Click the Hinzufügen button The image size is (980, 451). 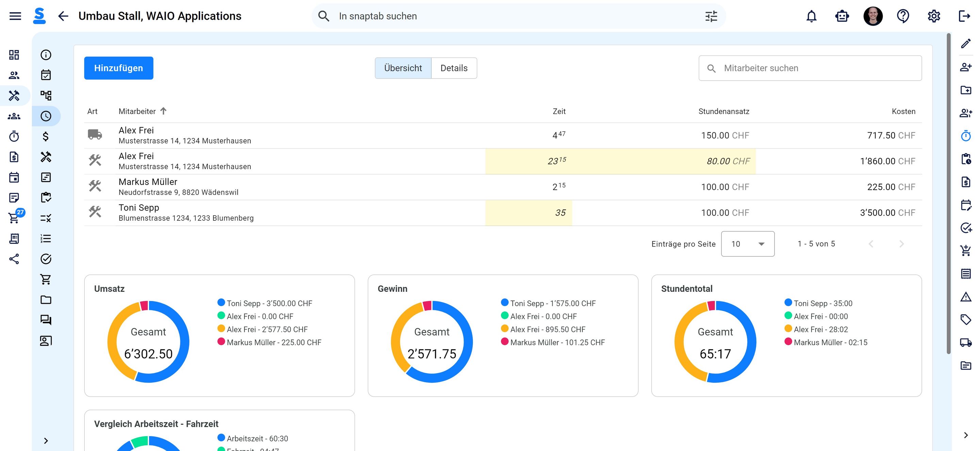[x=118, y=68]
